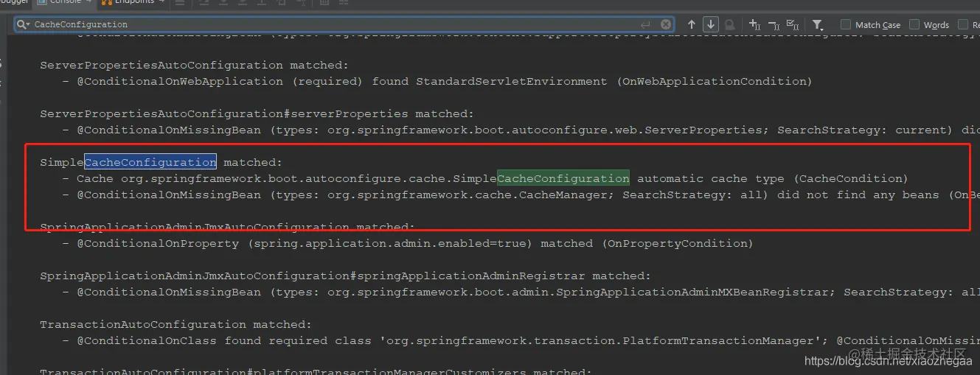Unselect occurrence with the minus icon
Screen dimensions: 980x375
774,24
